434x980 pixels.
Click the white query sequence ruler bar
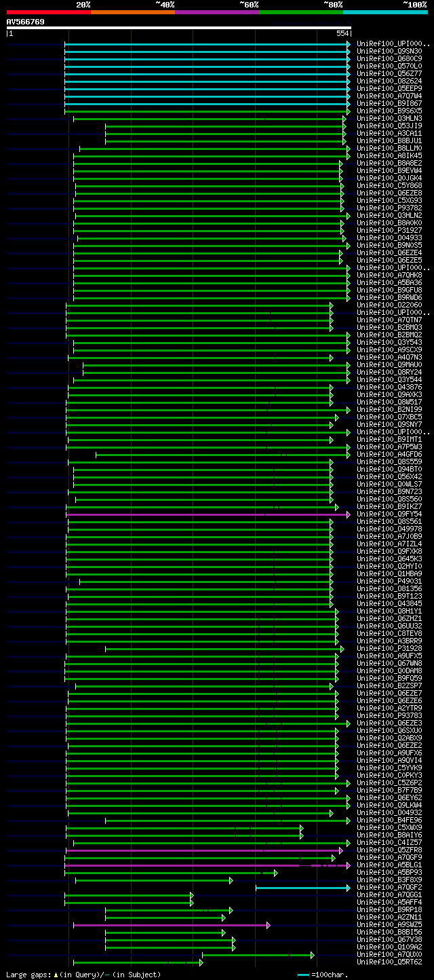178,28
